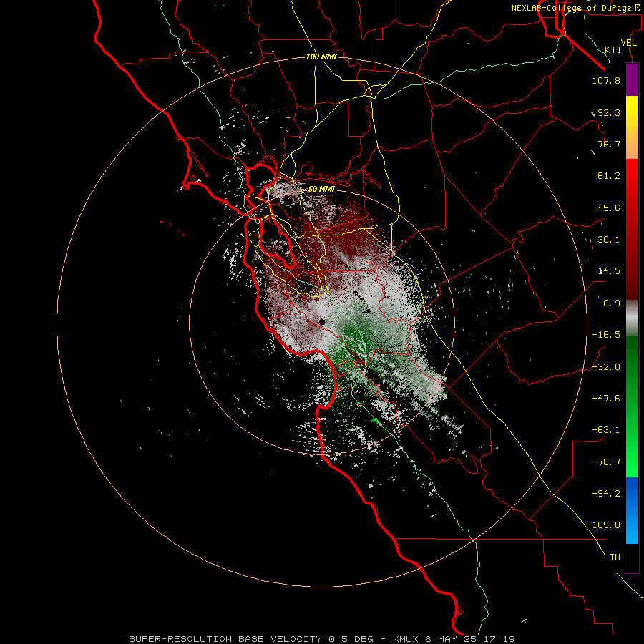This screenshot has height=644, width=644.
Task: Click the -63.1 legend value
Action: pyautogui.click(x=606, y=430)
